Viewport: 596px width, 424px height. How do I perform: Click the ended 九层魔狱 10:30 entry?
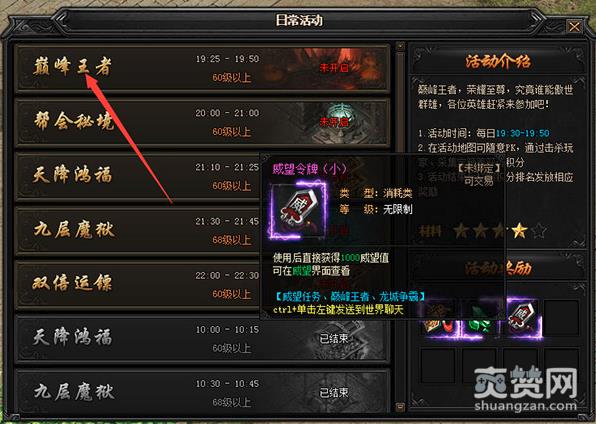tap(203, 392)
